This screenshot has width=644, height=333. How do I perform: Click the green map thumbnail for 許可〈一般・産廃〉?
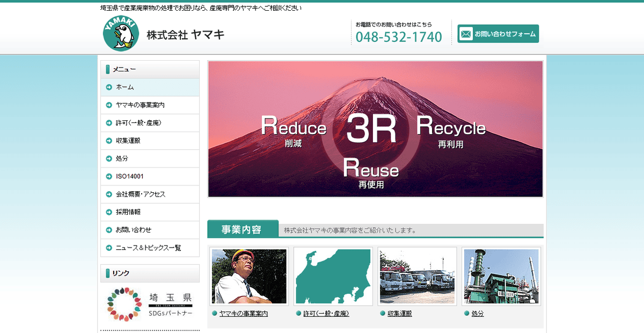333,275
